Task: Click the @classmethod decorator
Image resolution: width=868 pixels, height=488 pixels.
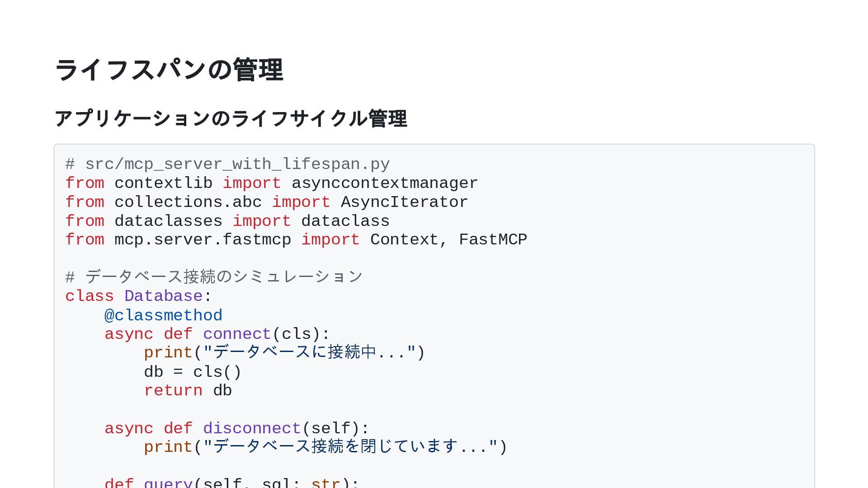Action: point(163,315)
